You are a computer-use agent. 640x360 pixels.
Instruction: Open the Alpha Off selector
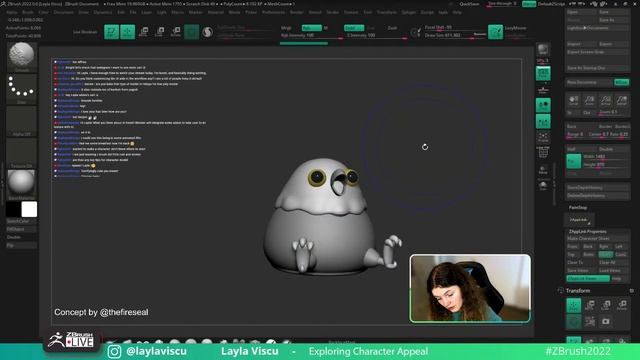(22, 121)
